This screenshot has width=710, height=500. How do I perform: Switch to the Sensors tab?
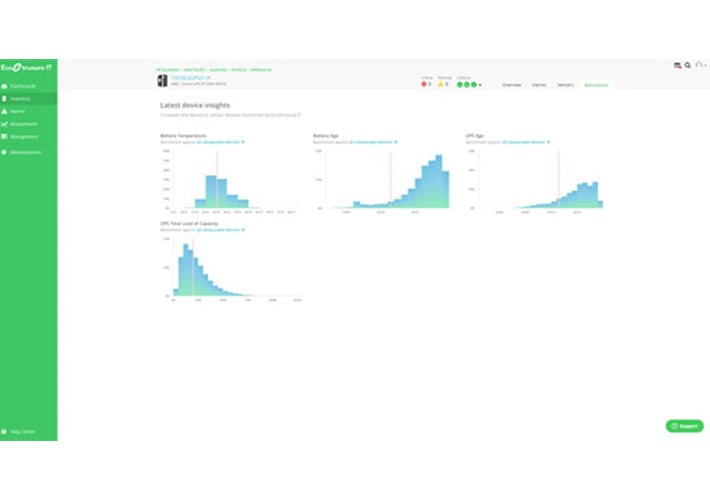565,85
